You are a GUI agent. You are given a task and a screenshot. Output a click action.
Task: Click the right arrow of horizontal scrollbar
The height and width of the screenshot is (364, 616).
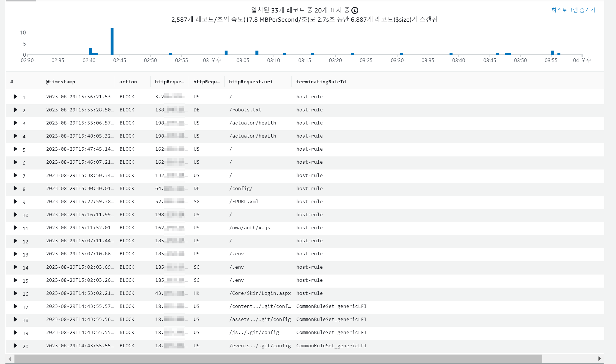(599, 359)
